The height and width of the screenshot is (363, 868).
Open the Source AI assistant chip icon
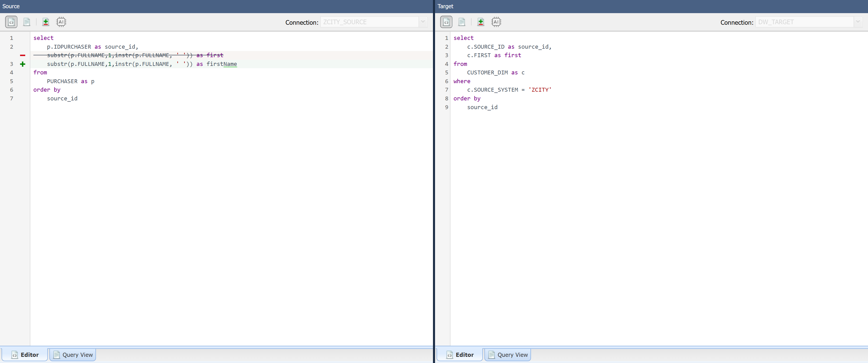(x=61, y=22)
